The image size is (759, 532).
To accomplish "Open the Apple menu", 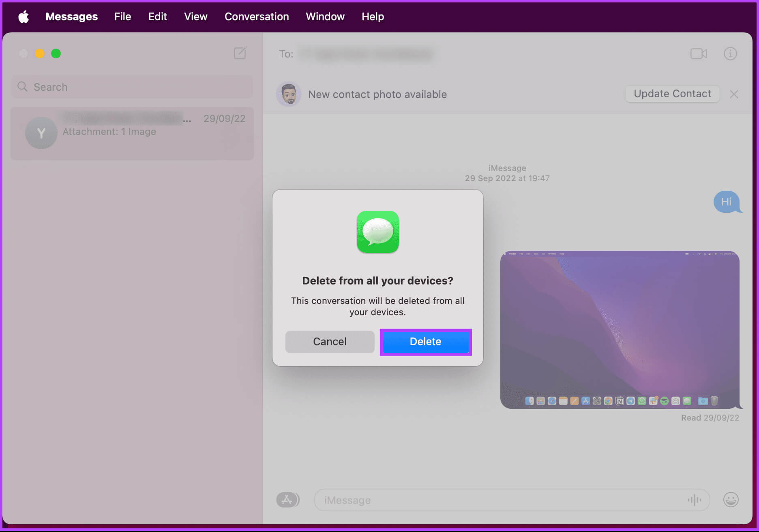I will pos(24,17).
